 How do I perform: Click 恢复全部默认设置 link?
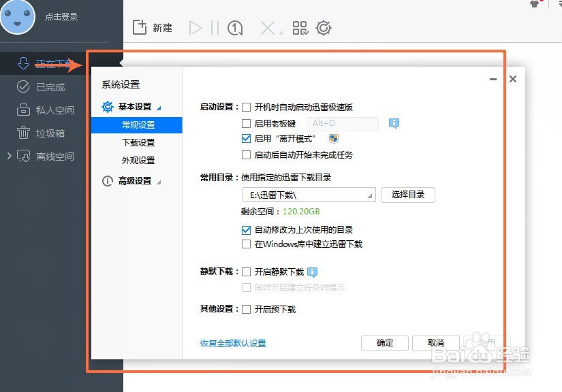coord(233,343)
